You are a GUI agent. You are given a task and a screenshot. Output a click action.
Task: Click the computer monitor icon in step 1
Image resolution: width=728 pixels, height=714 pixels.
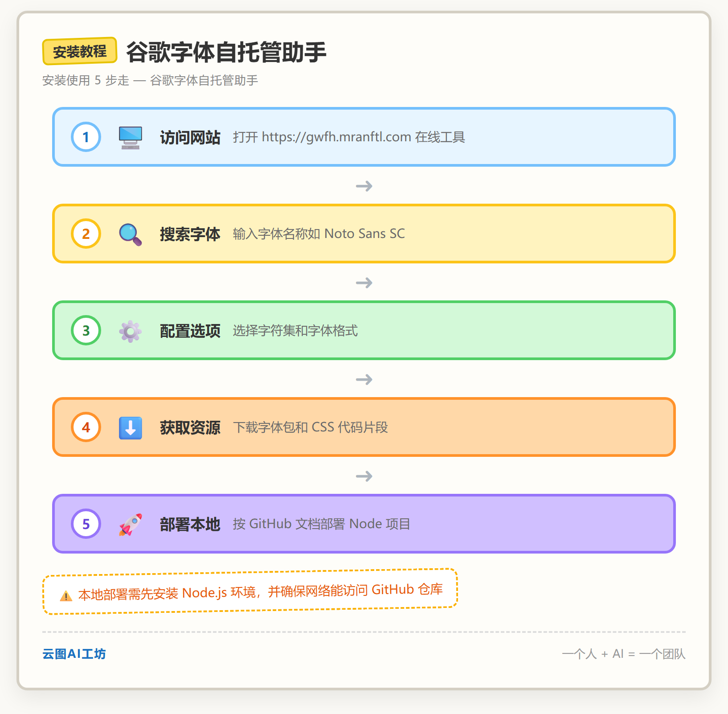point(131,137)
